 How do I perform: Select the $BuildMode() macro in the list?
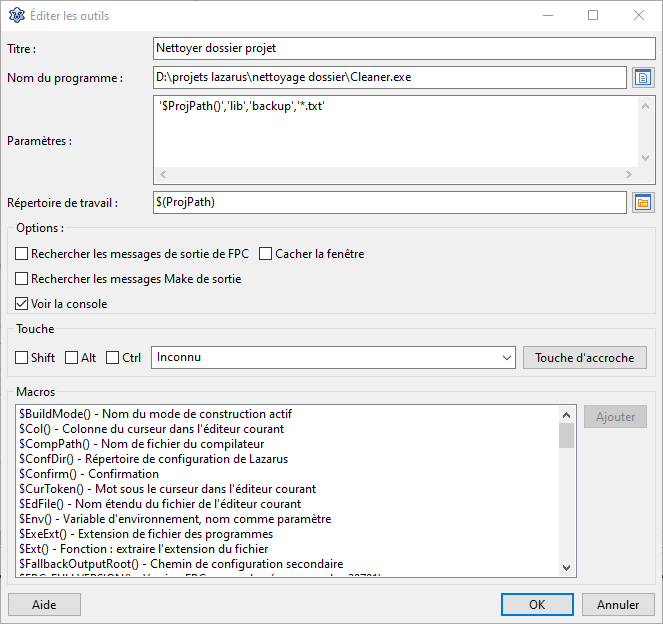(x=155, y=414)
